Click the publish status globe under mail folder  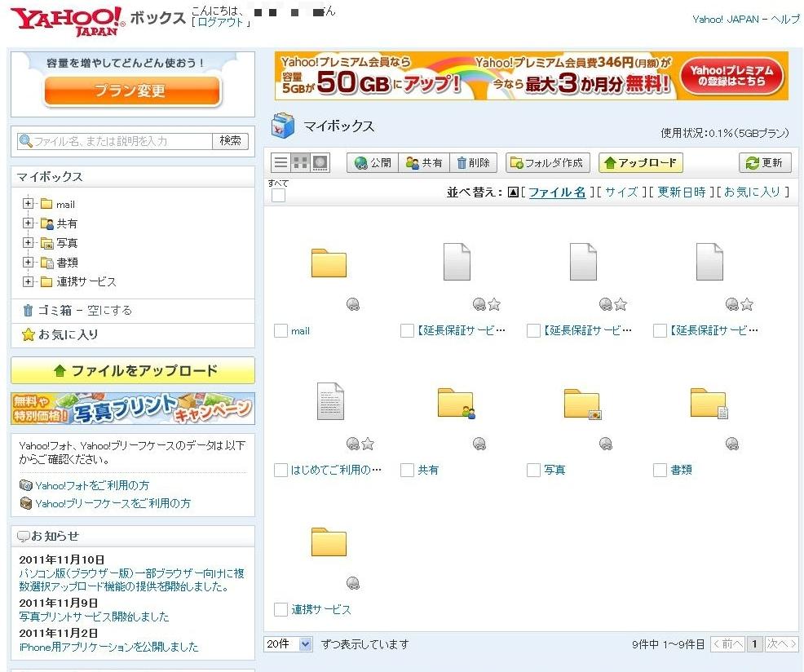(353, 304)
